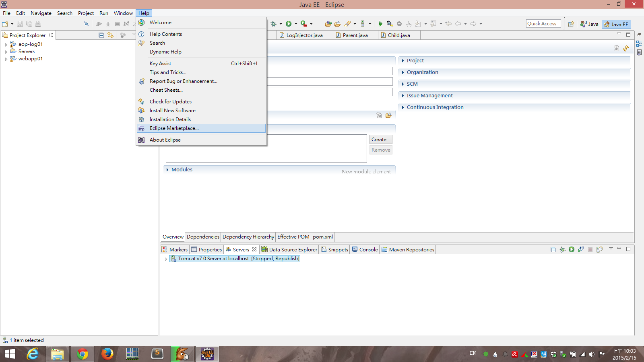Click the green Resume-style run arrow icon

[x=380, y=24]
